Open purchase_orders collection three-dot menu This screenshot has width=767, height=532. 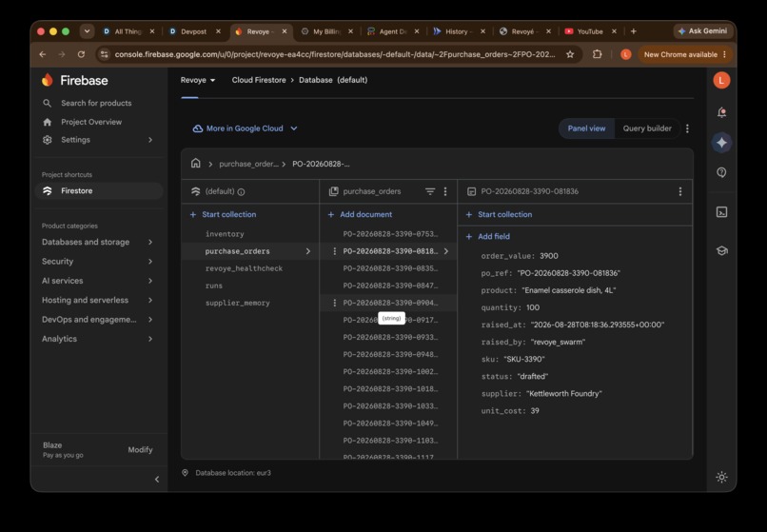coord(445,191)
